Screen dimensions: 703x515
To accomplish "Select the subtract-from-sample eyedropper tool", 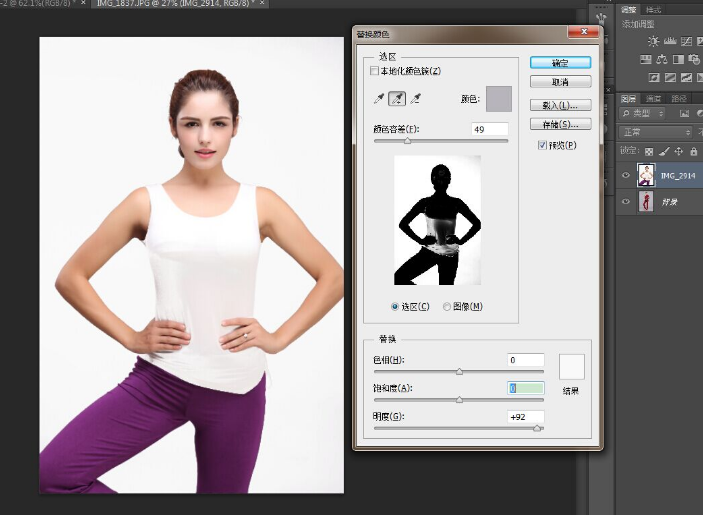I will point(415,98).
